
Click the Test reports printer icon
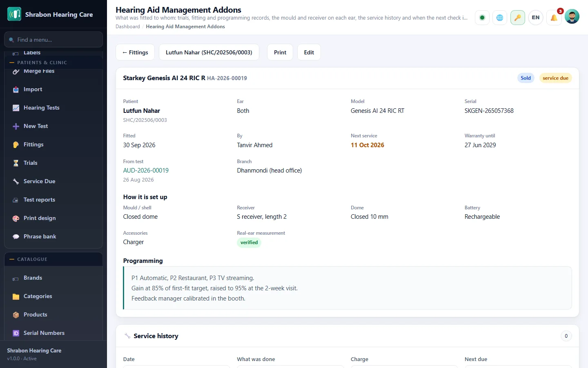click(x=16, y=200)
